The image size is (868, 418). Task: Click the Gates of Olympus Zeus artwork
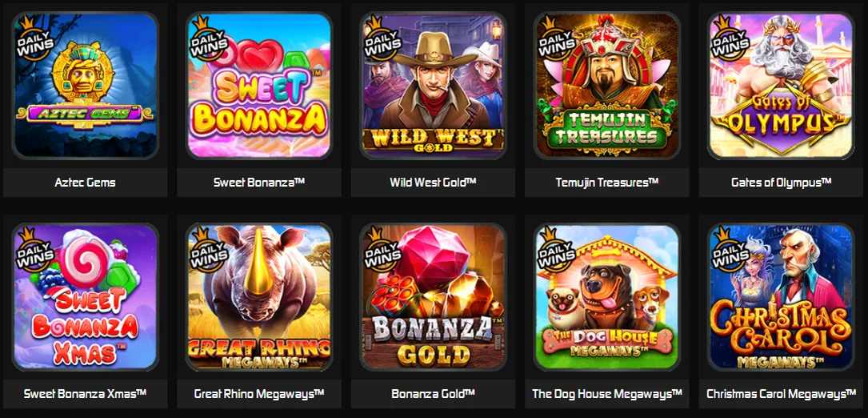(781, 86)
